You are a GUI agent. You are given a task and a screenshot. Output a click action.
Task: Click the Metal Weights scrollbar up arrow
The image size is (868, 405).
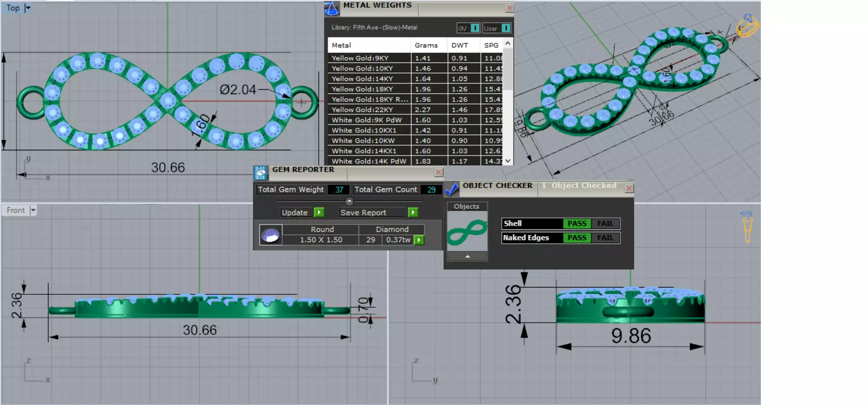tap(508, 43)
